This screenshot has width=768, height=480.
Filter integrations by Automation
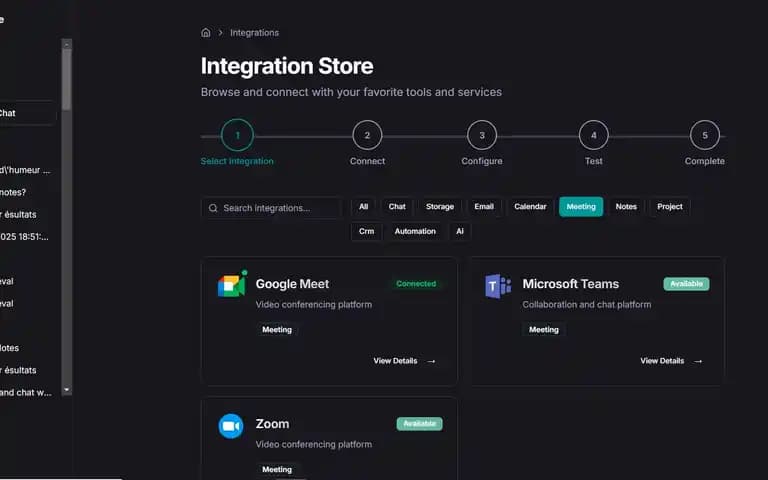[415, 231]
